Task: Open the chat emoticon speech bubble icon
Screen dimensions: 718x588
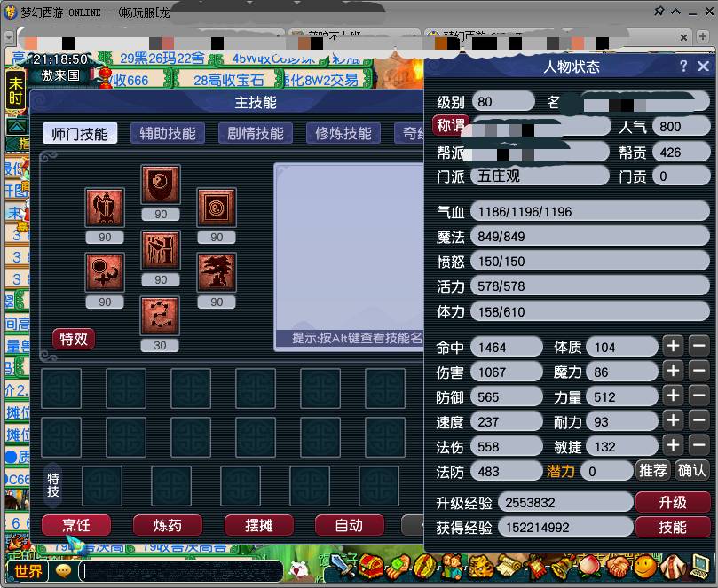Action: [x=63, y=570]
